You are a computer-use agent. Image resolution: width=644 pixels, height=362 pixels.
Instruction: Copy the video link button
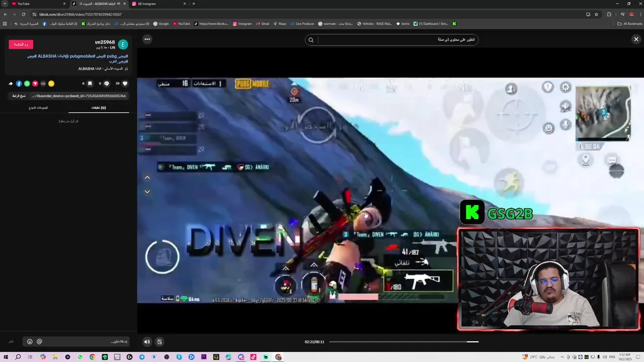[x=19, y=96]
